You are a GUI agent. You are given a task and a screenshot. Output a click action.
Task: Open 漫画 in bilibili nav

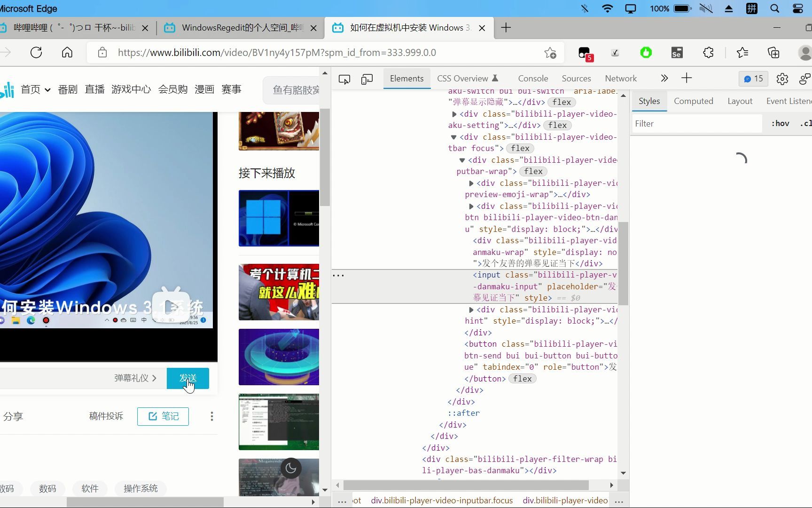204,89
